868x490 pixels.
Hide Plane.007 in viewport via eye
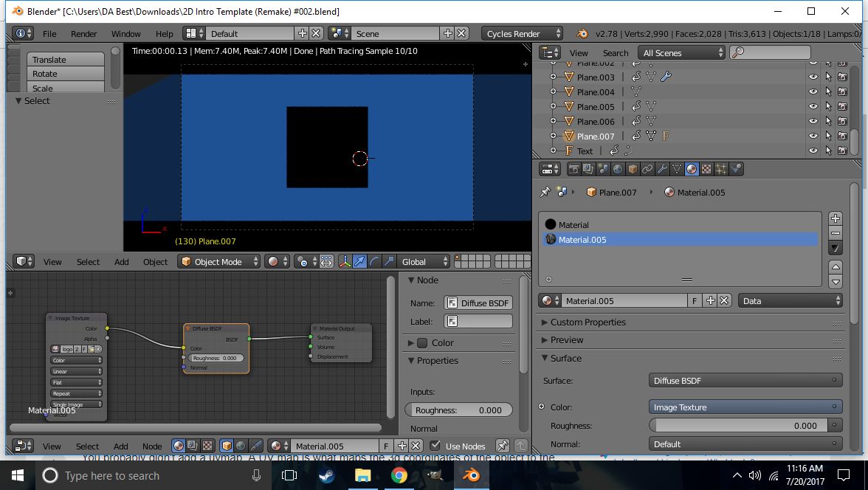813,136
